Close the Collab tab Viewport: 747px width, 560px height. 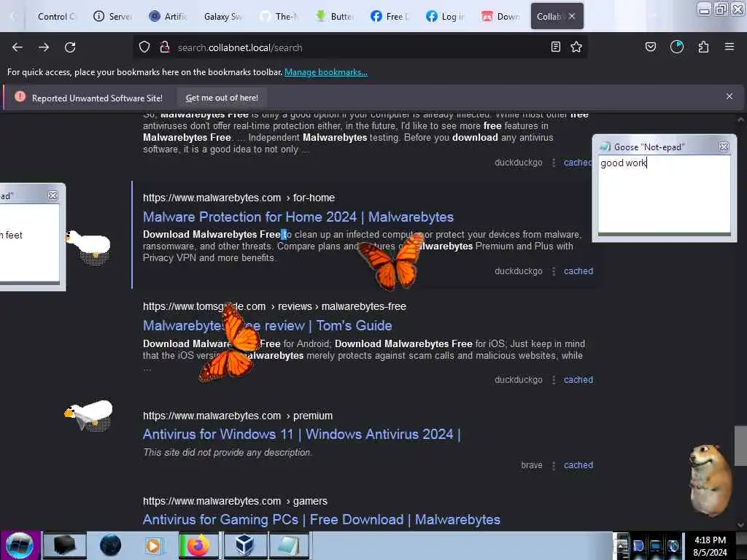click(x=572, y=16)
